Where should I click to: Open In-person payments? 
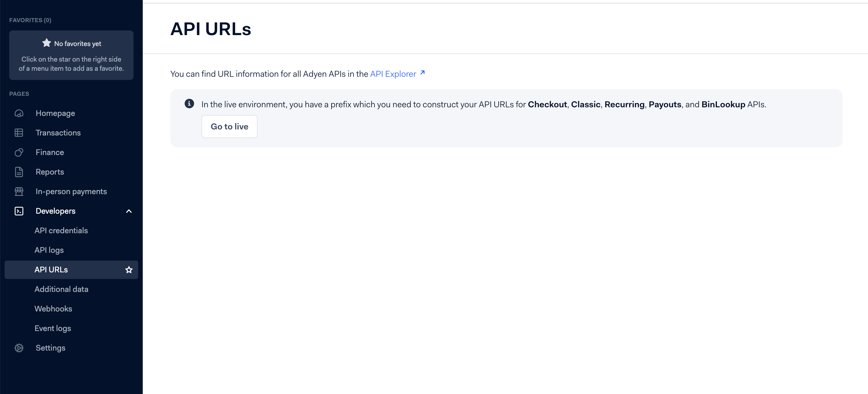click(x=71, y=192)
